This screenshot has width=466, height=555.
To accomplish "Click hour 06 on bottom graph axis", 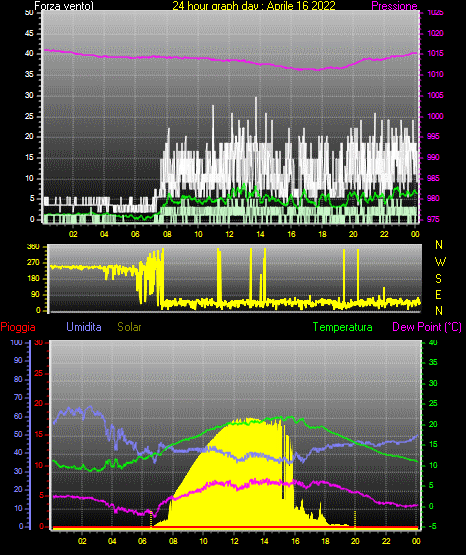I will (x=142, y=541).
